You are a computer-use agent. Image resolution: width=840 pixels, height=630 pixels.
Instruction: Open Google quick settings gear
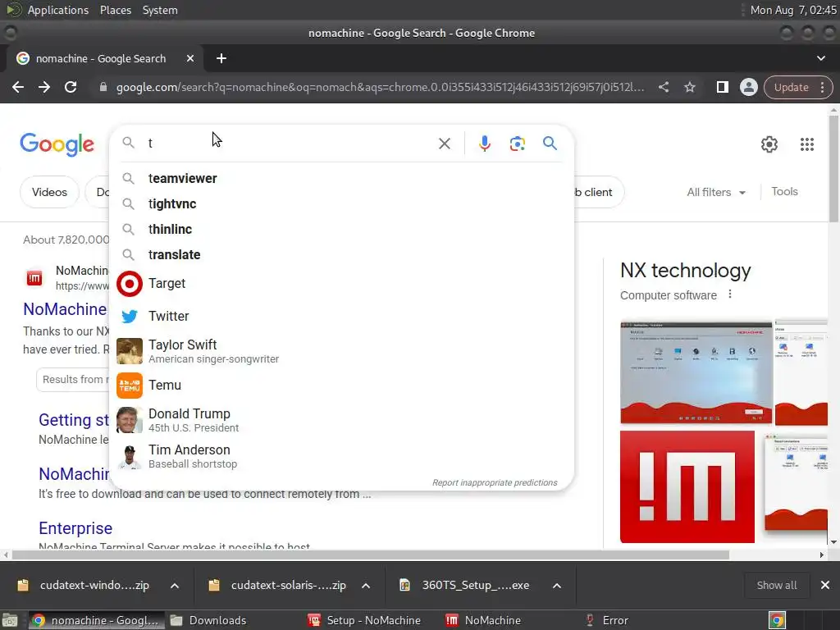tap(769, 144)
